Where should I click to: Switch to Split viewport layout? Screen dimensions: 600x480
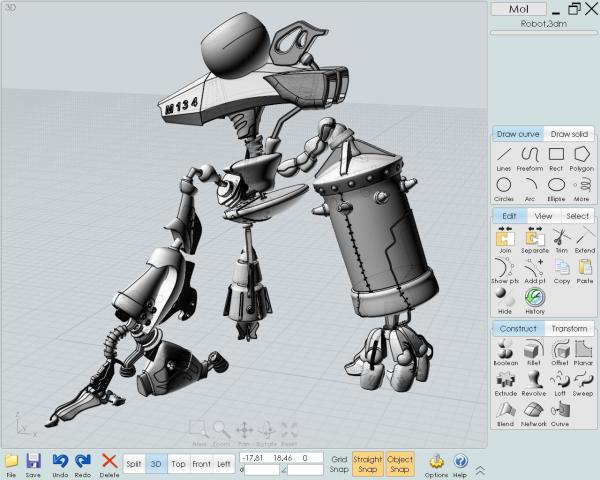[x=134, y=464]
